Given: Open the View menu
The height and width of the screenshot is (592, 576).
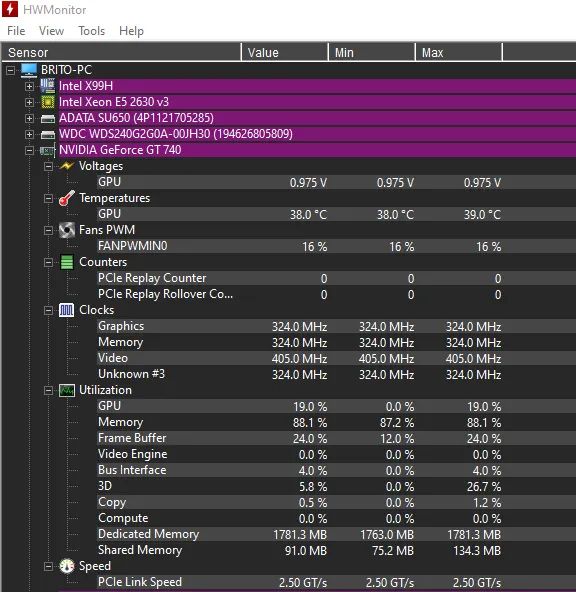Looking at the screenshot, I should (x=51, y=31).
